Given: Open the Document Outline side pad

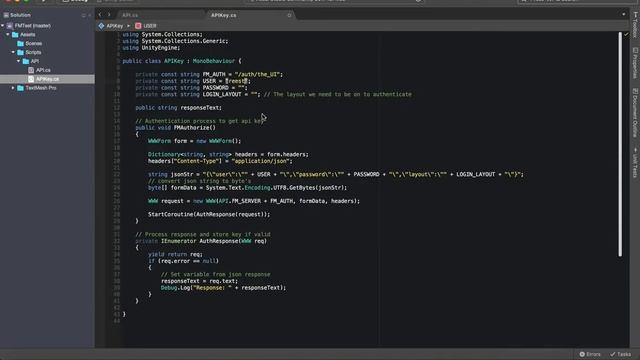Looking at the screenshot, I should tap(635, 113).
